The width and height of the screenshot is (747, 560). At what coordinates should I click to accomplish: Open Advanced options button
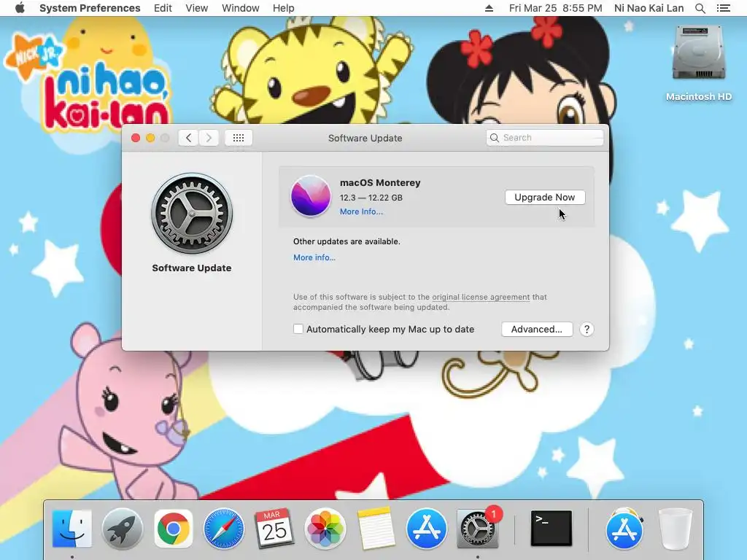pos(537,329)
